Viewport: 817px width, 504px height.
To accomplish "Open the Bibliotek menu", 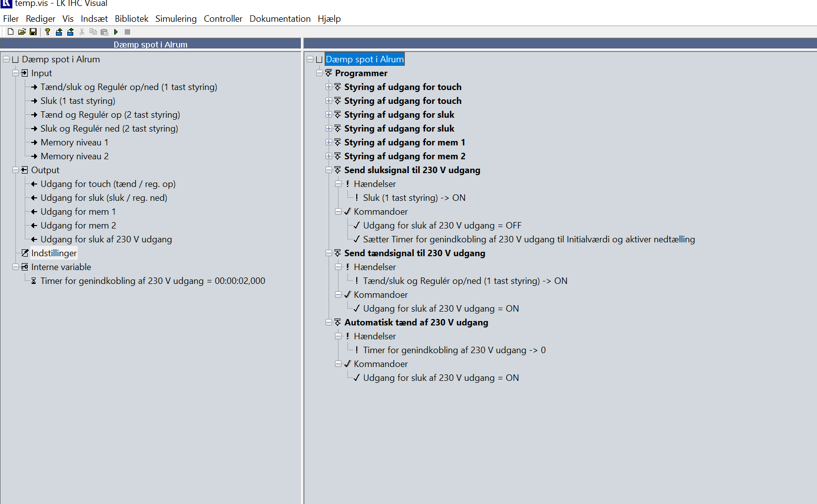I will point(131,19).
